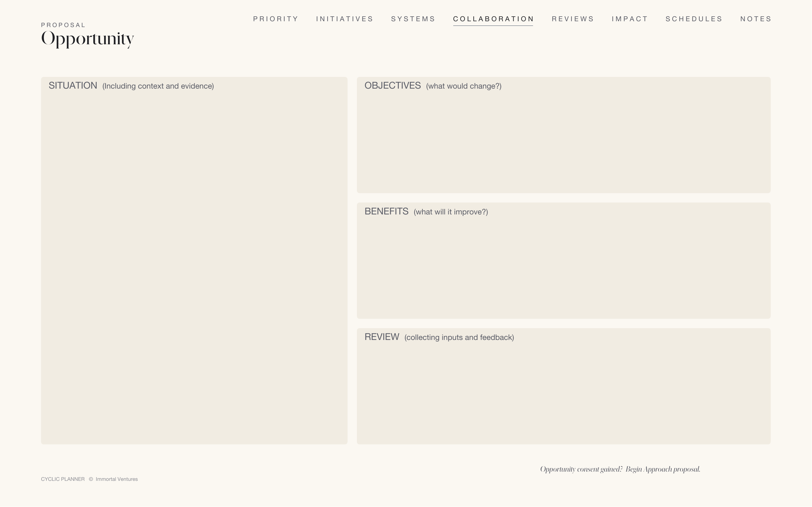Click the OBJECTIVES heading label
812x507 pixels.
coord(393,86)
